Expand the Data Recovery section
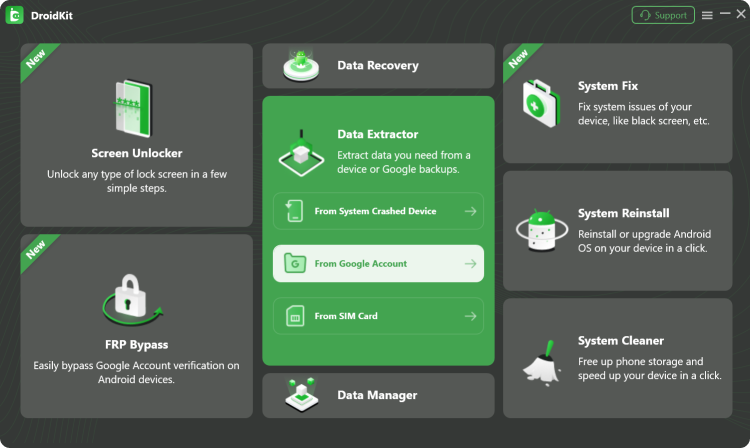This screenshot has height=448, width=750. (378, 66)
